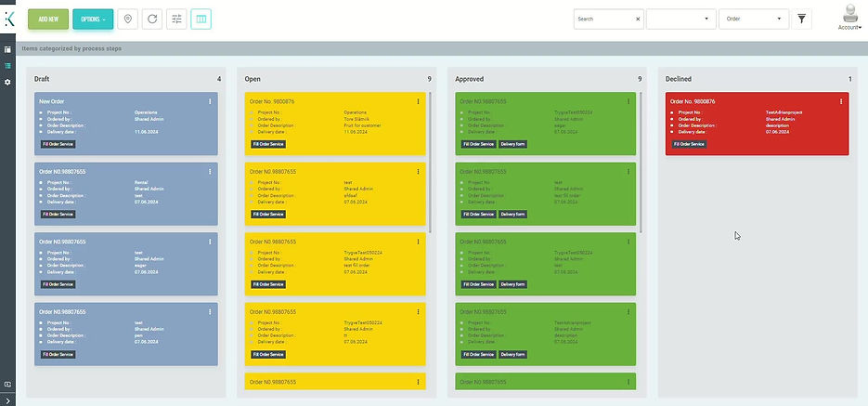
Task: Click 'Rental' project value in Draft column
Action: point(141,182)
